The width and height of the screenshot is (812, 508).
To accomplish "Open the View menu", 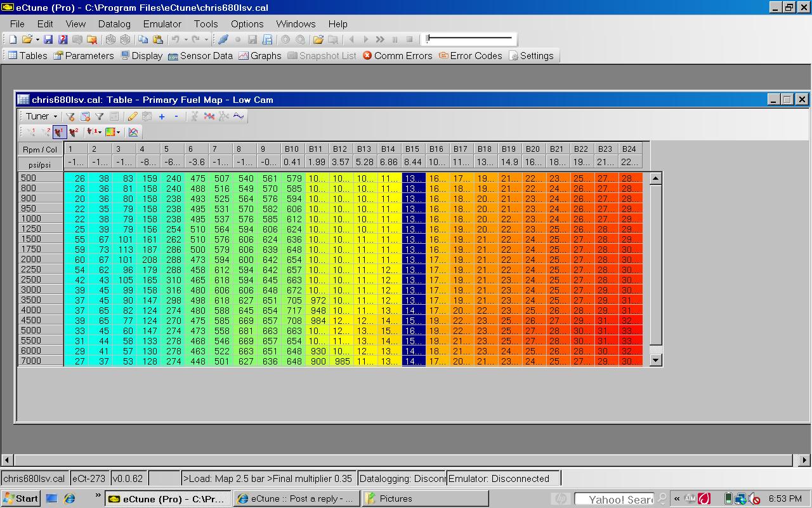I will (x=75, y=23).
